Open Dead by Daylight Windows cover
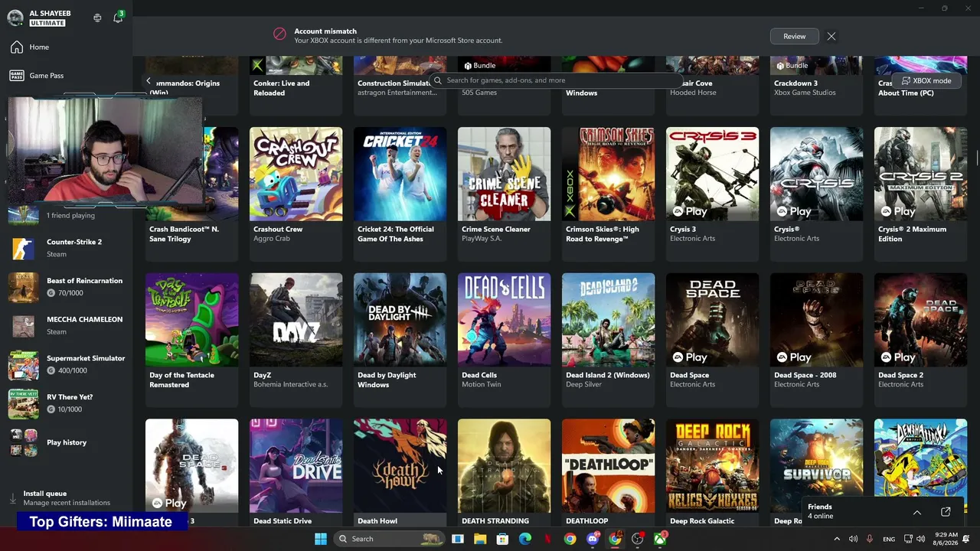The height and width of the screenshot is (551, 980). click(400, 320)
